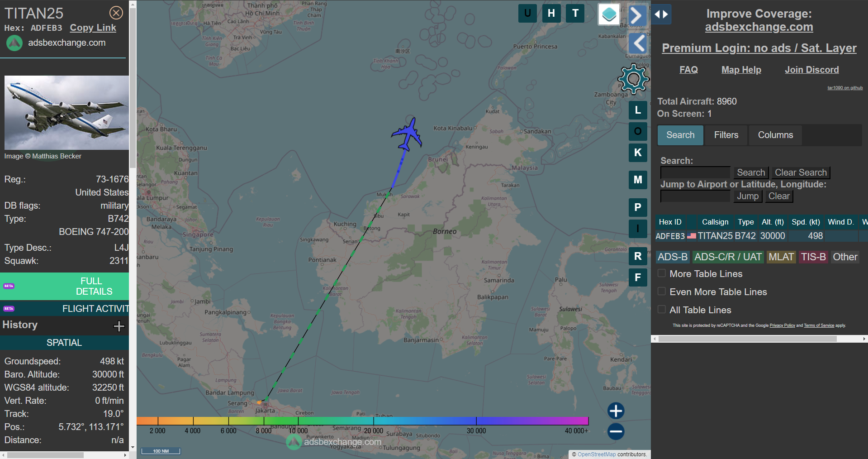Click the L map button
This screenshot has width=868, height=459.
638,110
